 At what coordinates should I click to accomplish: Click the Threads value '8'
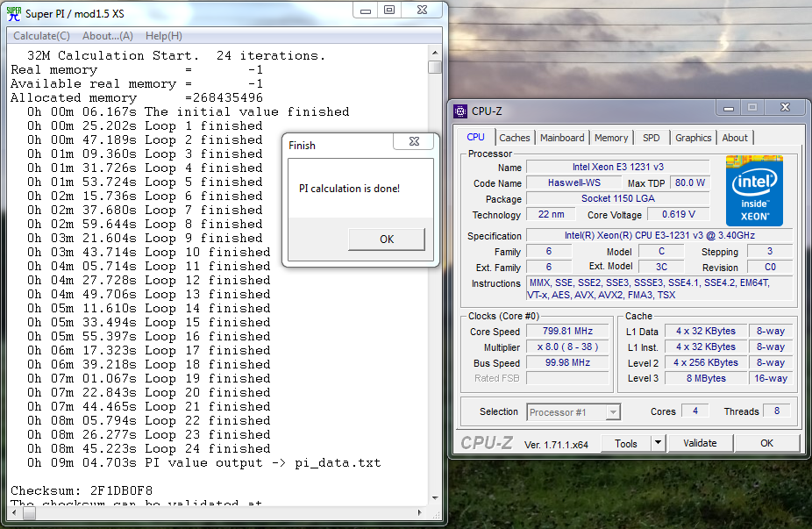point(776,411)
